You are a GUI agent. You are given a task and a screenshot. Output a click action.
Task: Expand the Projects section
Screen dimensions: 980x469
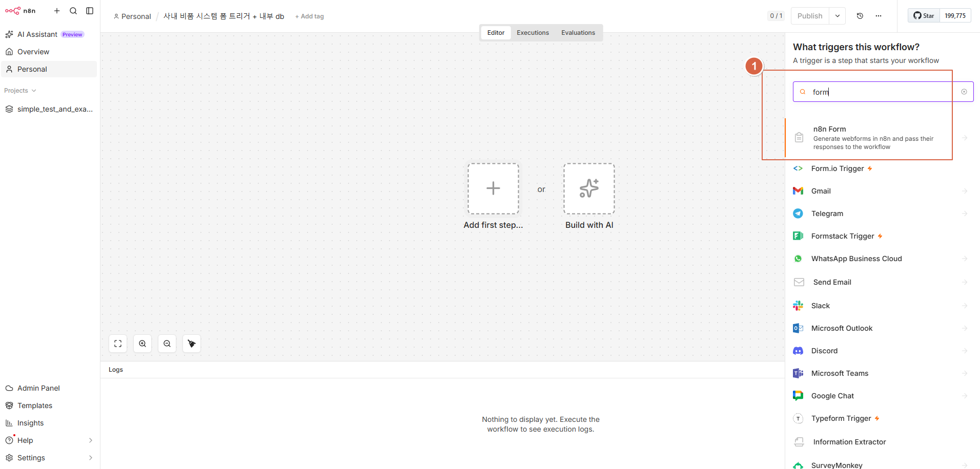pyautogui.click(x=21, y=91)
